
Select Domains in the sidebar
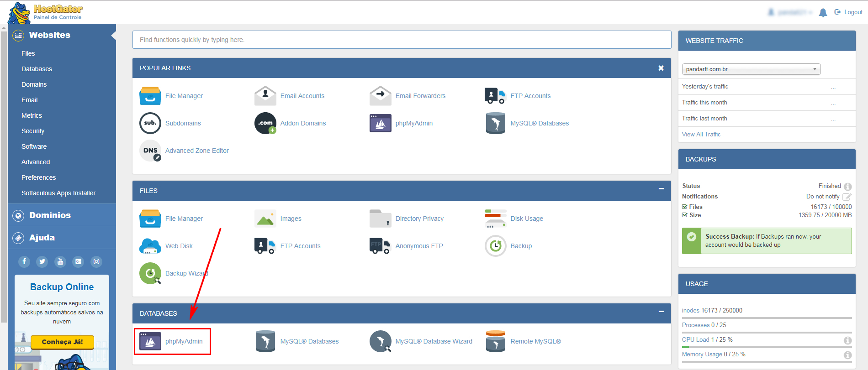pos(34,84)
